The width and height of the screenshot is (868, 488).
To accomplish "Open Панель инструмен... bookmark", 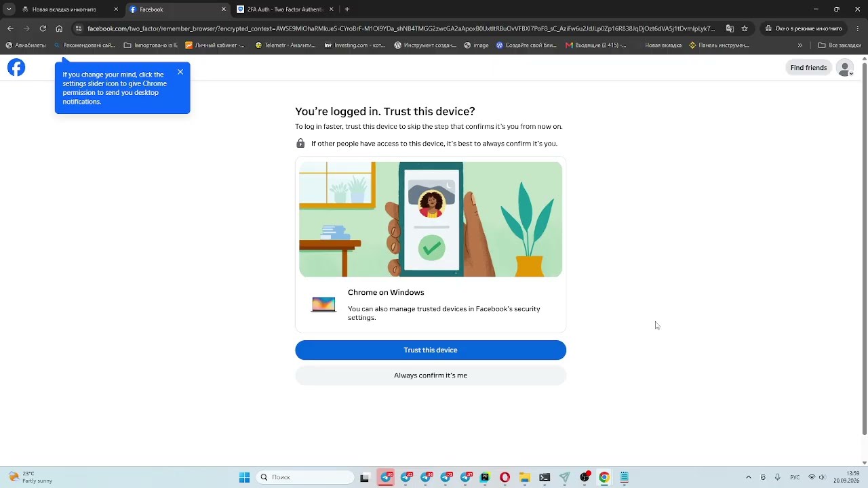I will (719, 45).
